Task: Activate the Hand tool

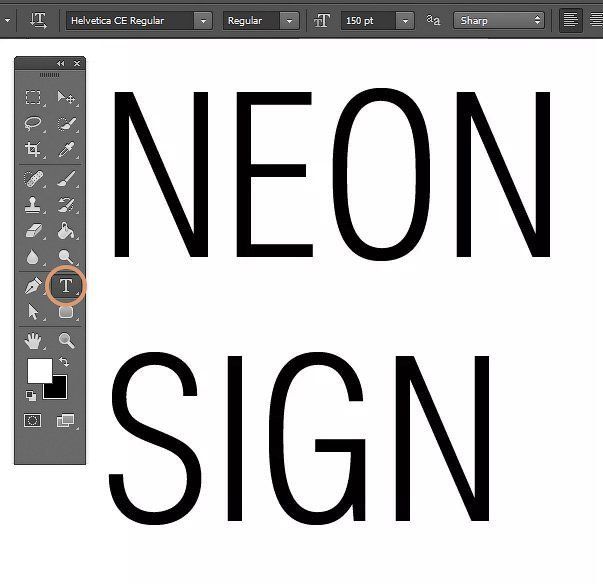Action: [33, 341]
